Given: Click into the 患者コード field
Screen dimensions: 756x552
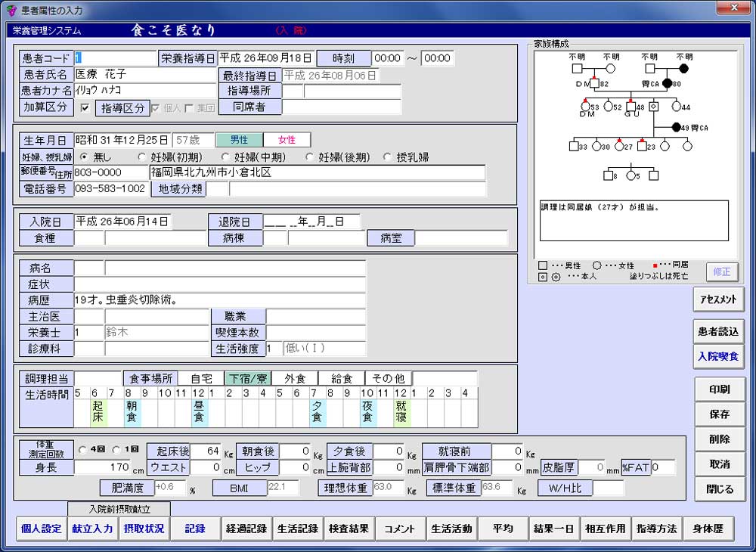Looking at the screenshot, I should [115, 58].
